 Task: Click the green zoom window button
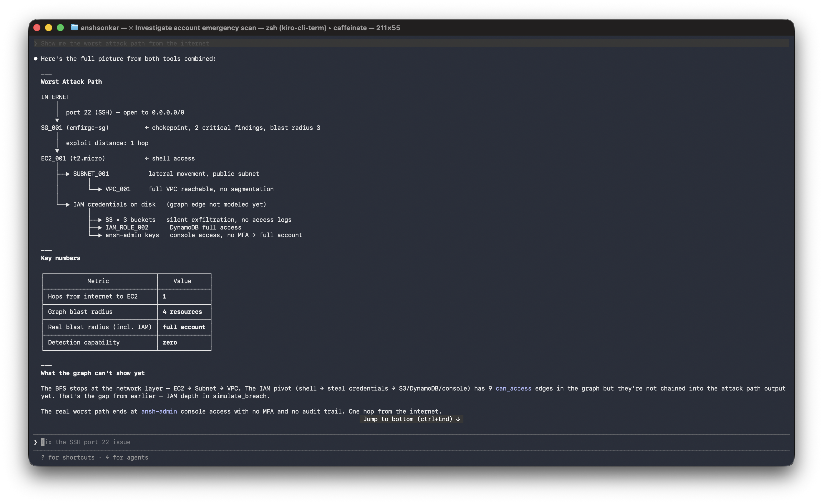(60, 28)
